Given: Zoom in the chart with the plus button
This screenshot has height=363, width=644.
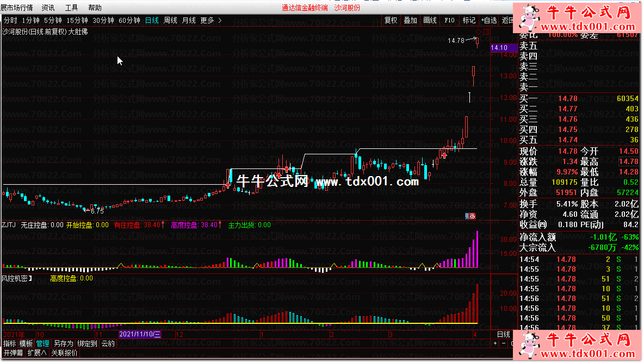Looking at the screenshot, I should [496, 343].
